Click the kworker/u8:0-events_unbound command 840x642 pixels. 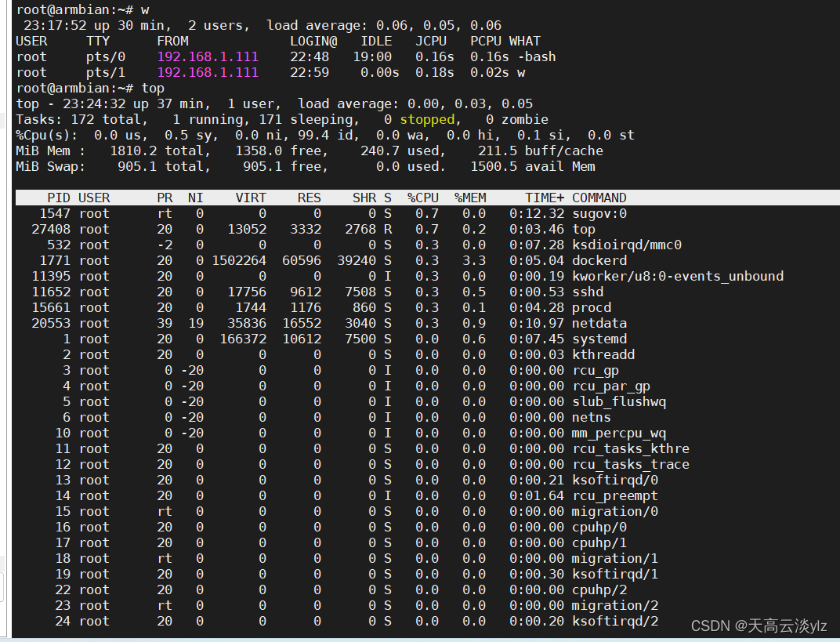coord(677,276)
